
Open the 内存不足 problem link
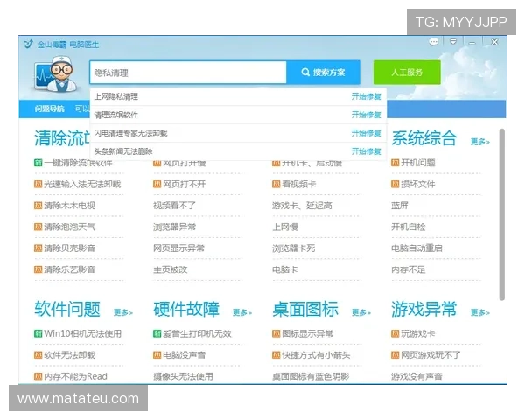pyautogui.click(x=408, y=269)
